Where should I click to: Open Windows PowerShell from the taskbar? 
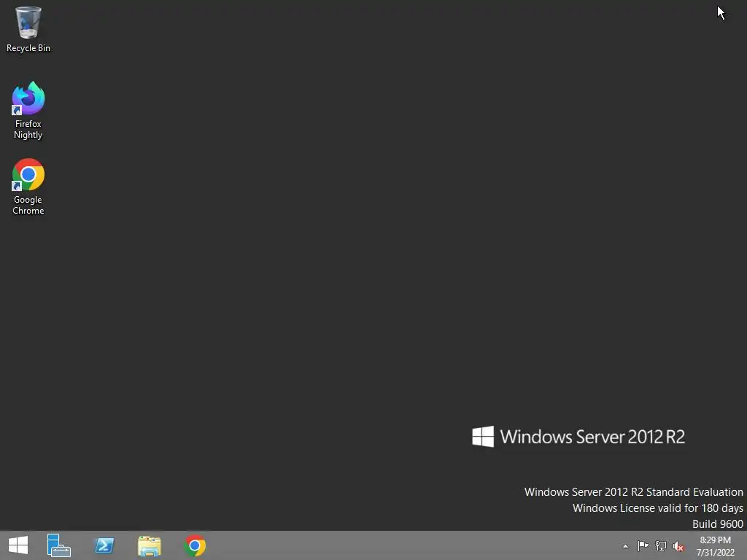pos(104,545)
